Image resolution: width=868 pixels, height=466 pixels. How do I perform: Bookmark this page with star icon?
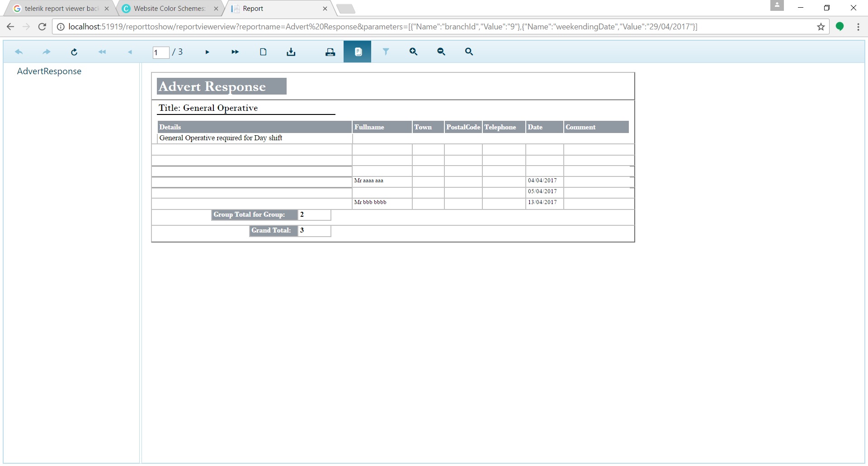coord(821,27)
